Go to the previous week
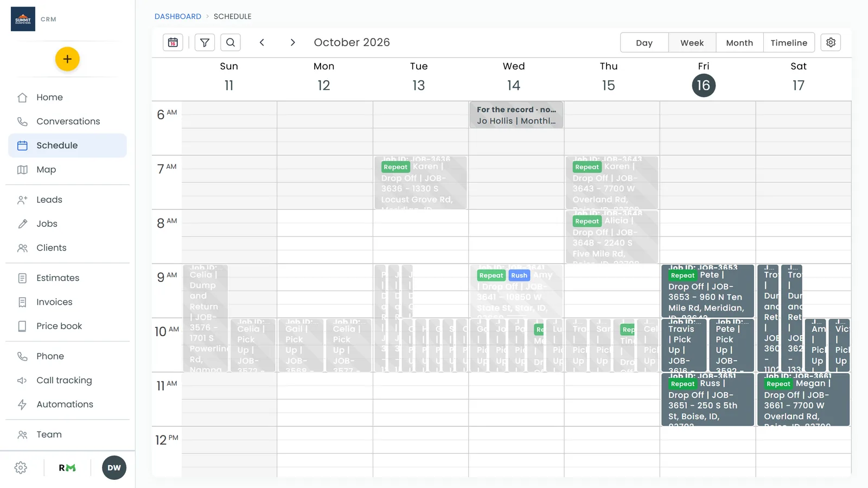 [x=262, y=42]
